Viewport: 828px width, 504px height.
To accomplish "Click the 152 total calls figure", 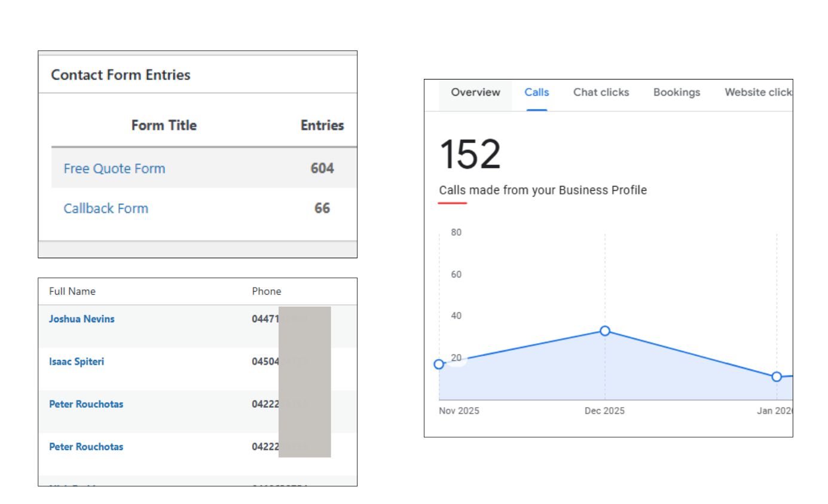I will (x=470, y=154).
